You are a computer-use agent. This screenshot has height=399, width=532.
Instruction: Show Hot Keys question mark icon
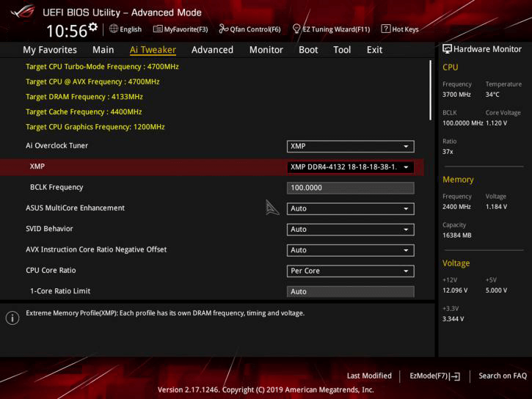click(386, 29)
